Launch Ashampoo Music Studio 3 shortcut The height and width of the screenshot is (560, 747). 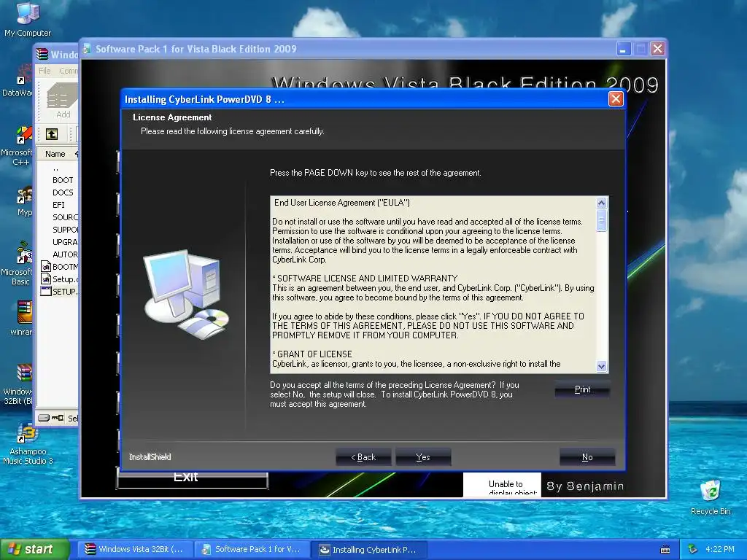(28, 444)
